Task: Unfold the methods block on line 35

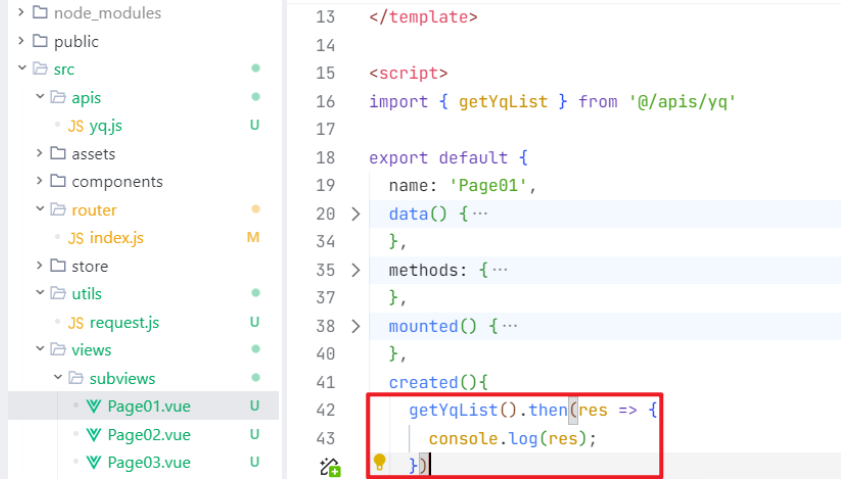Action: click(x=356, y=270)
